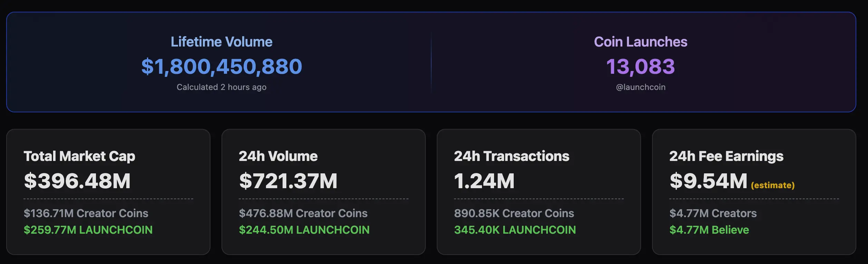Click the 345.40K LAUNCHCOIN transactions line
The width and height of the screenshot is (868, 264).
click(515, 230)
